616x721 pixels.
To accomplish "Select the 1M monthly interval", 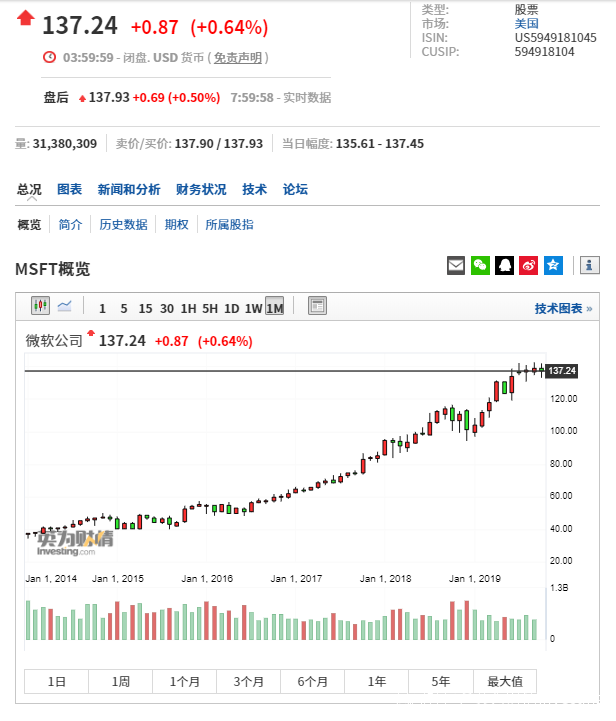I will pos(274,307).
